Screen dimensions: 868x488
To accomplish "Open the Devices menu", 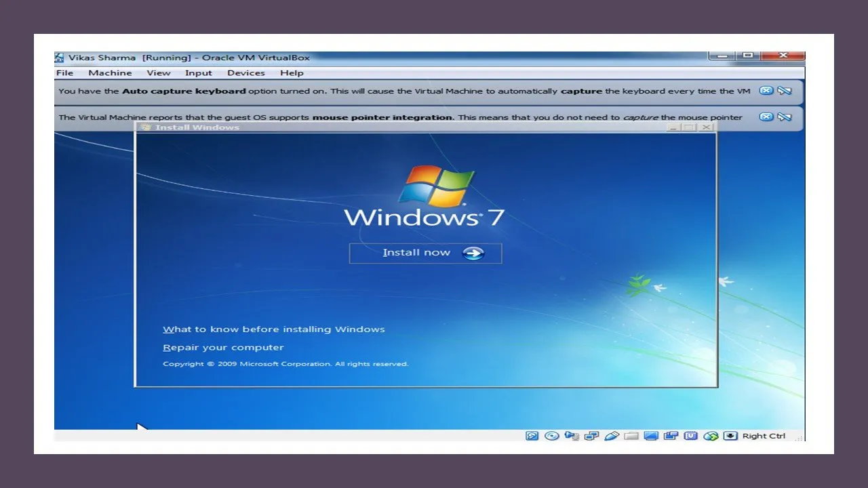I will click(x=246, y=73).
